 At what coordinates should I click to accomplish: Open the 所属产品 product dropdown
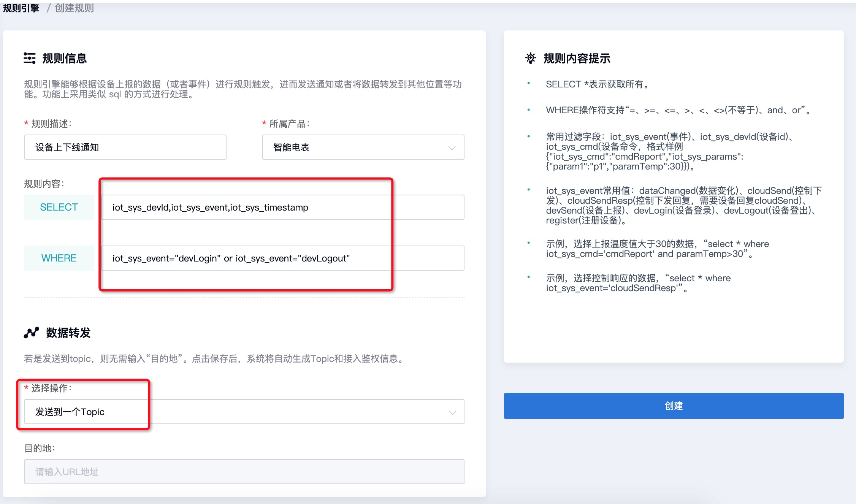363,147
